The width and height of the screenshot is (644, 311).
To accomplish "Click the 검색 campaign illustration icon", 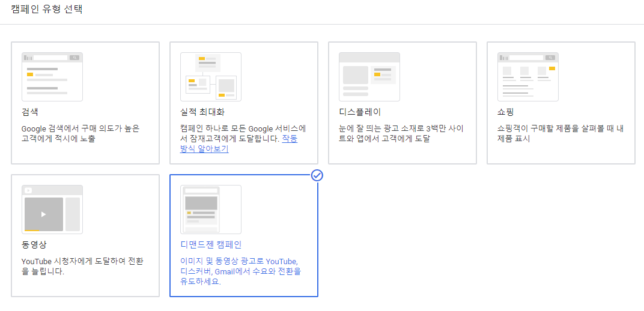I will pyautogui.click(x=52, y=77).
